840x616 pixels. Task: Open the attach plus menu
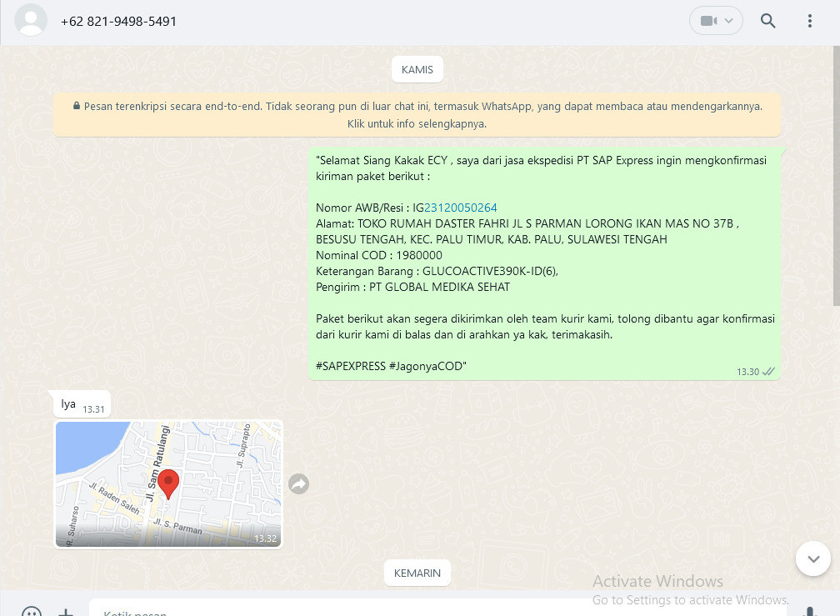65,612
